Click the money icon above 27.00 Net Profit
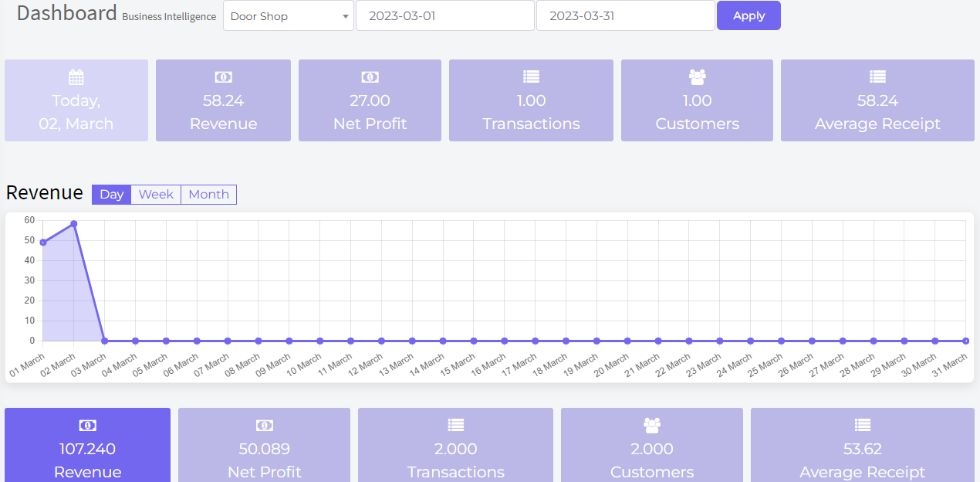980x482 pixels. (370, 76)
